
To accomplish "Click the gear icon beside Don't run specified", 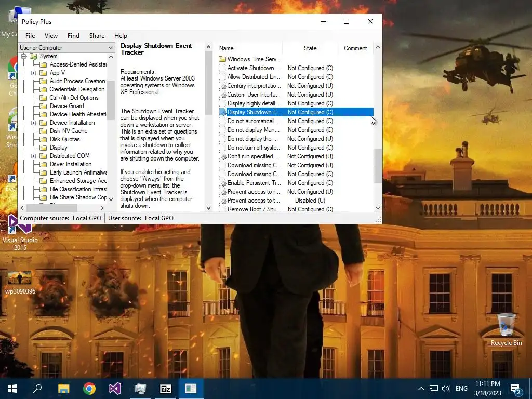I will click(x=223, y=157).
